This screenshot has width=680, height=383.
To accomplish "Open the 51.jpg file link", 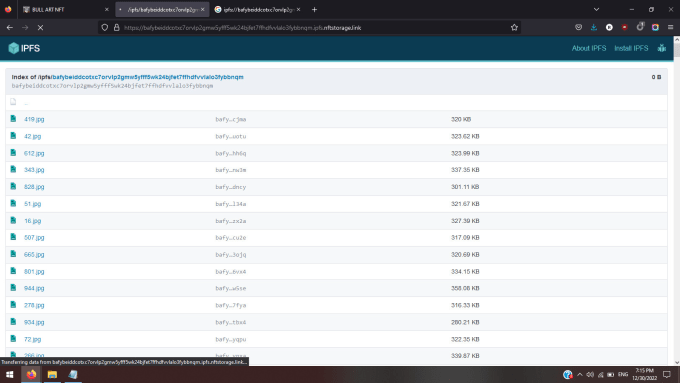I will [33, 203].
